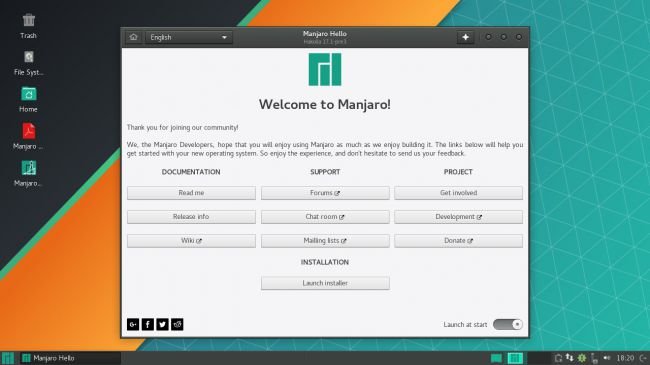
Task: Open the Home folder desktop icon
Action: [x=29, y=100]
